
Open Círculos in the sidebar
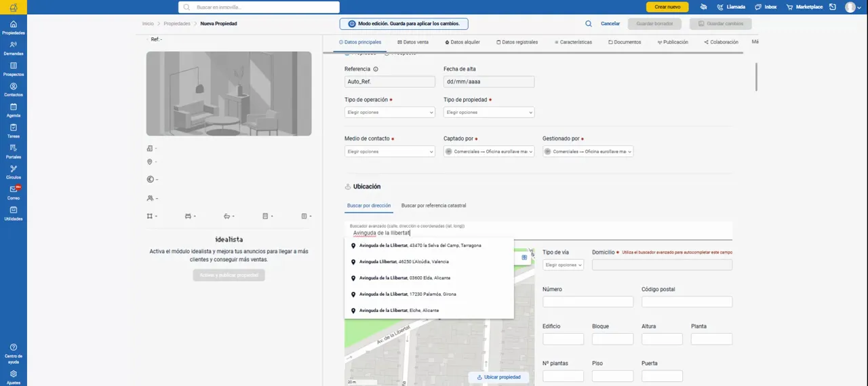(14, 172)
